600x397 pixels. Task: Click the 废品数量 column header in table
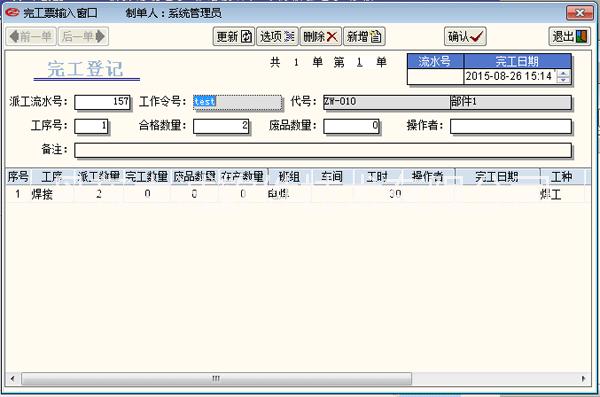tap(194, 176)
